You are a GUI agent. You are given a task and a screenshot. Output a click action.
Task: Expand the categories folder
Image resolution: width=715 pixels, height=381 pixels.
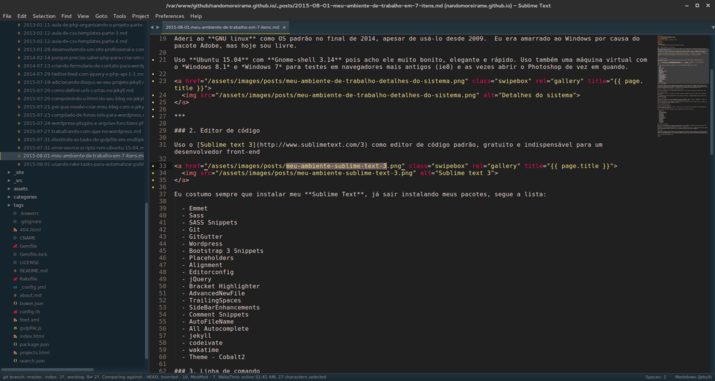(9, 197)
